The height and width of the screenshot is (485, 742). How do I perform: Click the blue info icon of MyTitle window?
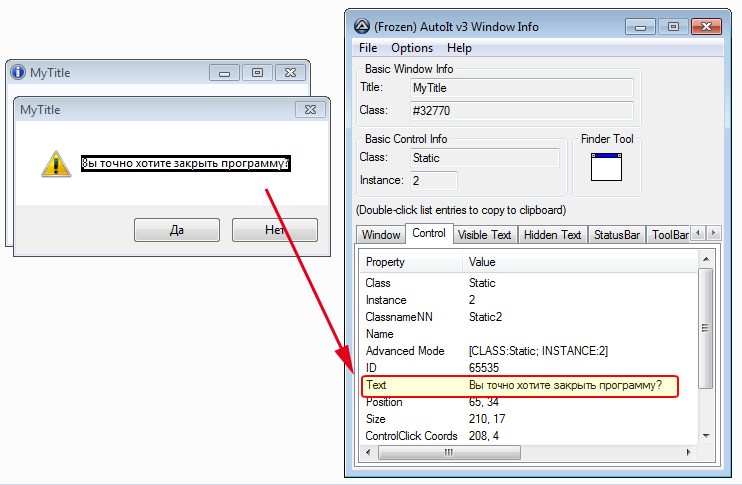(x=18, y=73)
